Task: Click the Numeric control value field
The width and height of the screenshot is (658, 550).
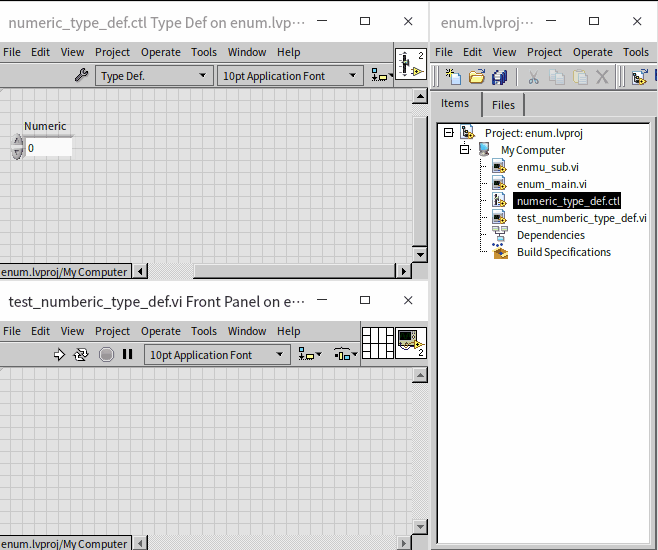Action: (48, 148)
